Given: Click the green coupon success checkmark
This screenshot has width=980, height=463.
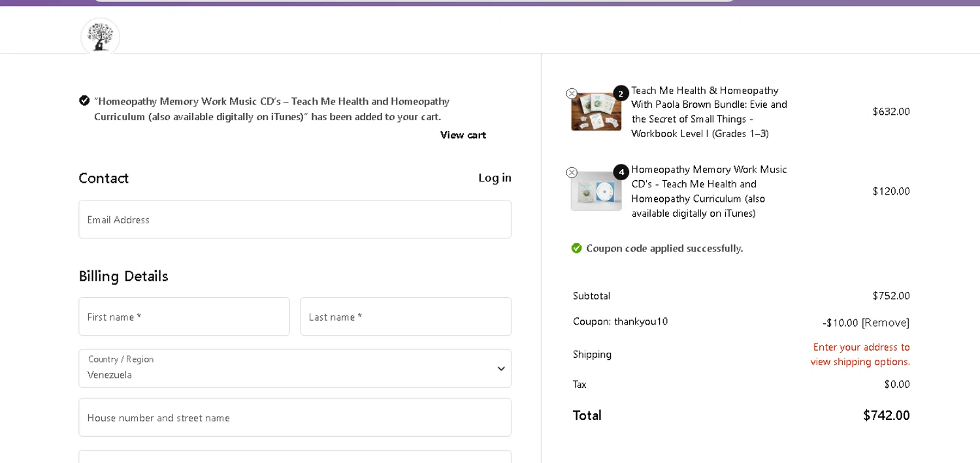Looking at the screenshot, I should (x=576, y=248).
